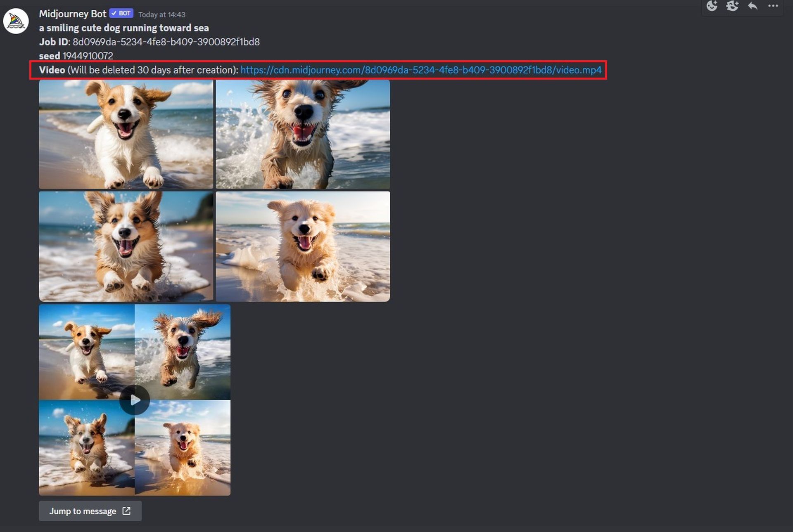Select middle-right golden puppy thumbnail
793x532 pixels.
pyautogui.click(x=303, y=246)
